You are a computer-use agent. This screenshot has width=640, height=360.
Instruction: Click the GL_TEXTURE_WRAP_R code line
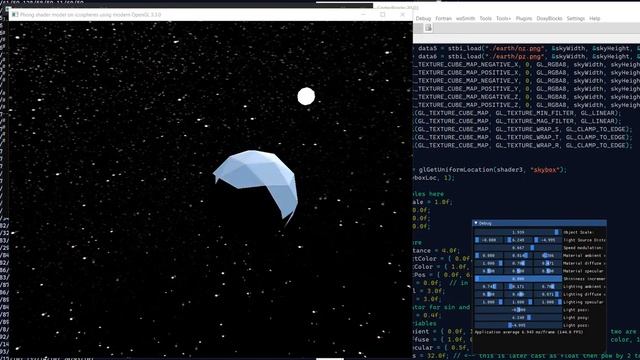coord(523,145)
